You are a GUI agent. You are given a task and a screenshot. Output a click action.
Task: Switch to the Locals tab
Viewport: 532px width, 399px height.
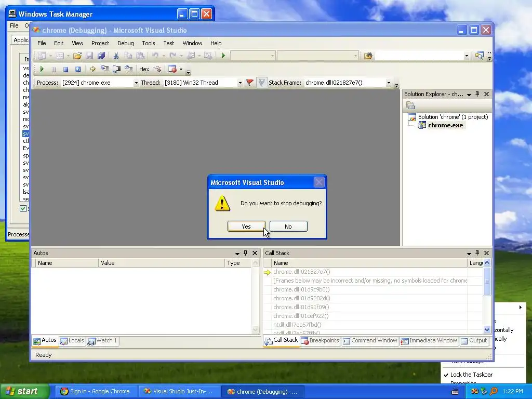click(72, 341)
